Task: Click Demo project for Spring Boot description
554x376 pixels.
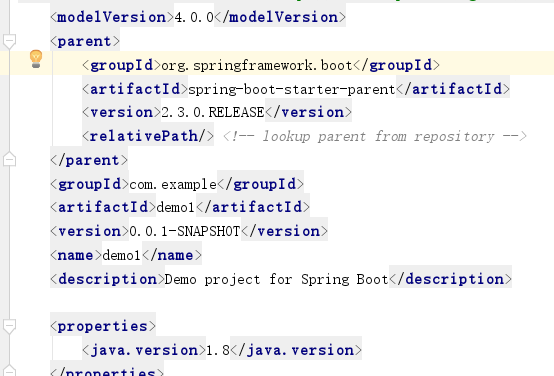Action: tap(277, 280)
